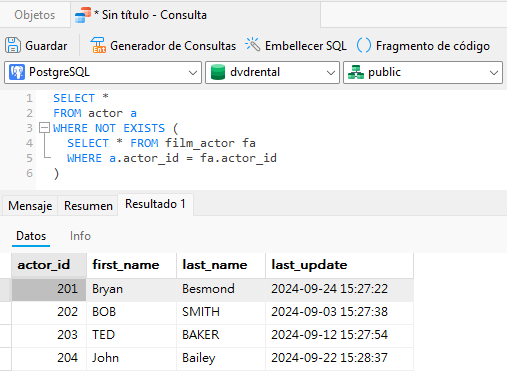Select the Info sub-tab
This screenshot has height=371, width=507.
pyautogui.click(x=80, y=236)
